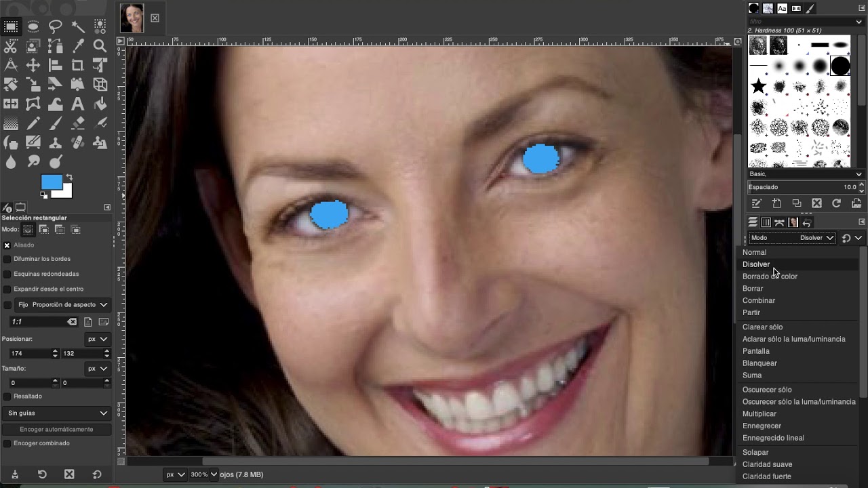Set selection mode to replace current selection
Viewport: 868px width, 488px height.
28,230
